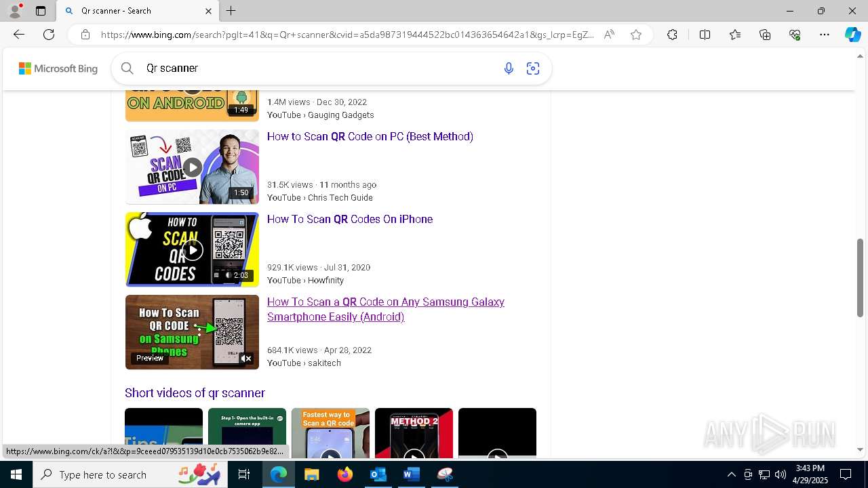Open Word from taskbar

point(411,474)
